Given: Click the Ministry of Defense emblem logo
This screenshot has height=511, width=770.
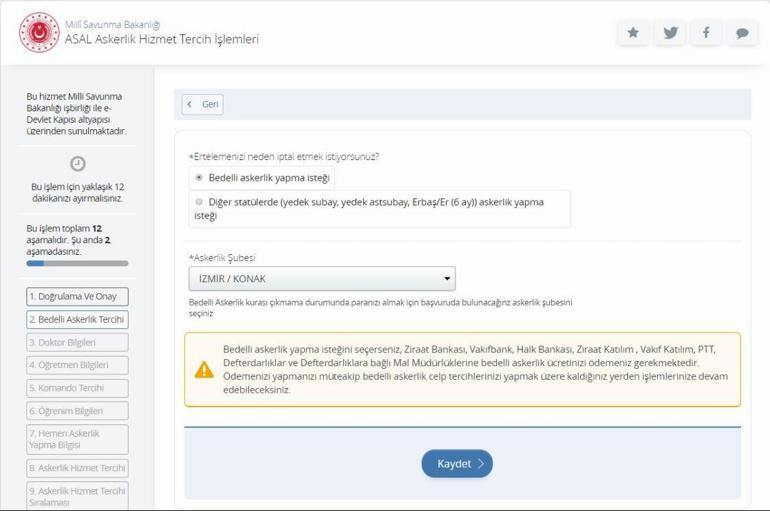Looking at the screenshot, I should point(38,32).
